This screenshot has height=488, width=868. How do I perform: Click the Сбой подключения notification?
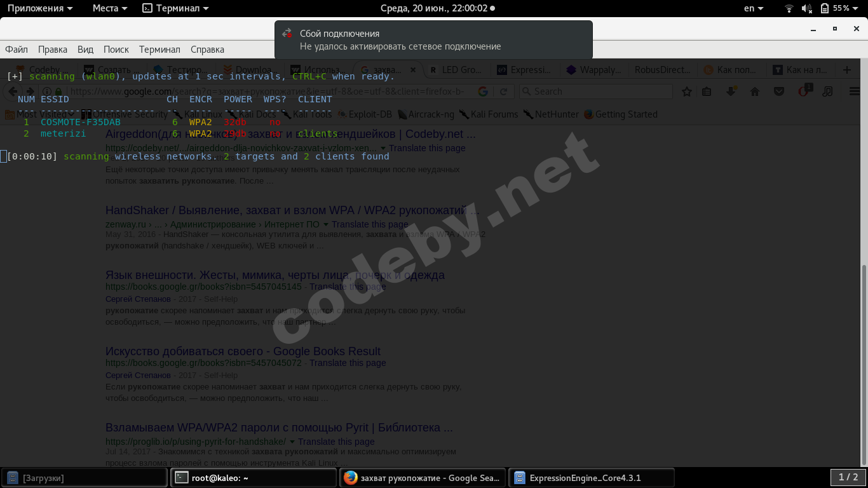point(433,39)
